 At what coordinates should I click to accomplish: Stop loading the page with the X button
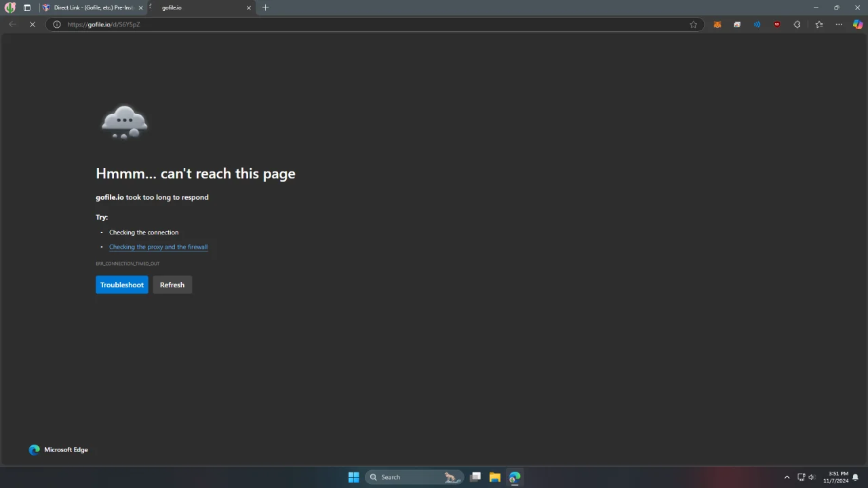32,24
